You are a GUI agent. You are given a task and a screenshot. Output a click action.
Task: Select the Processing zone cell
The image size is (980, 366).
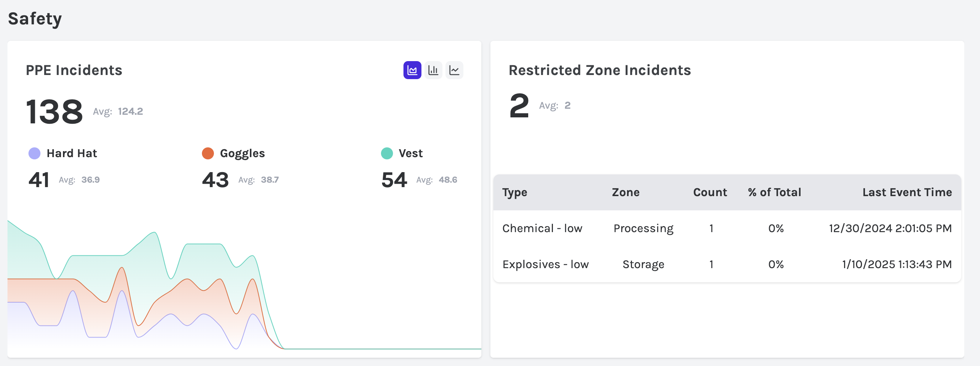click(643, 228)
